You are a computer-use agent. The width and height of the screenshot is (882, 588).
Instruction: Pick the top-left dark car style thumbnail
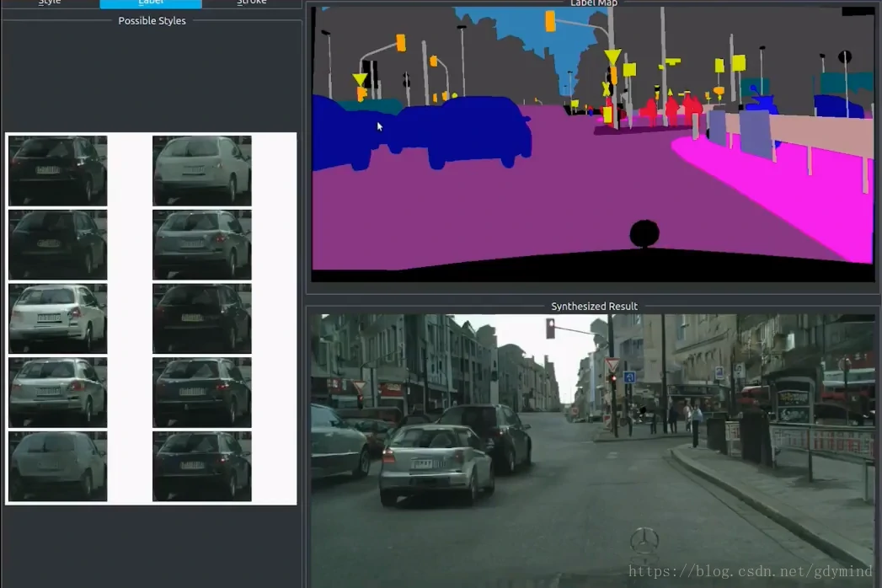click(57, 171)
